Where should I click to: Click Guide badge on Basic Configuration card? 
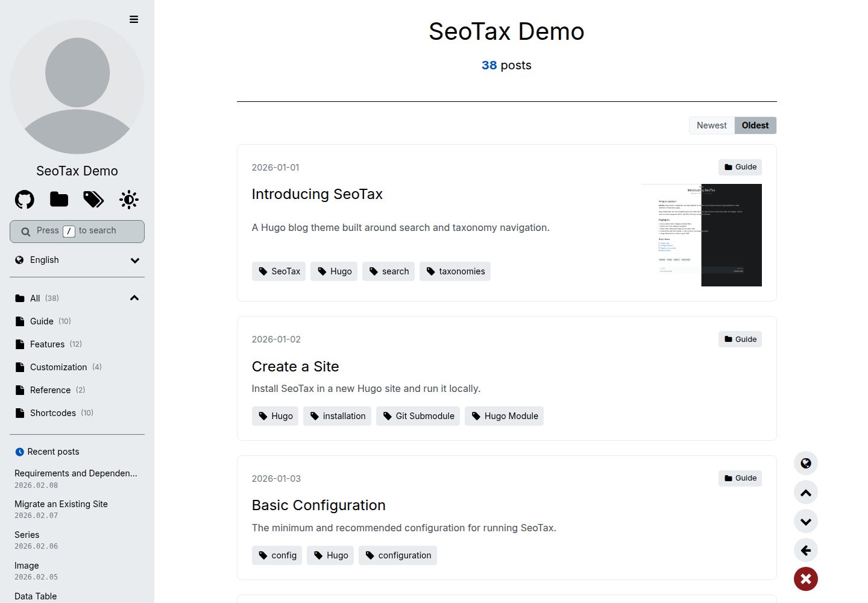click(740, 478)
